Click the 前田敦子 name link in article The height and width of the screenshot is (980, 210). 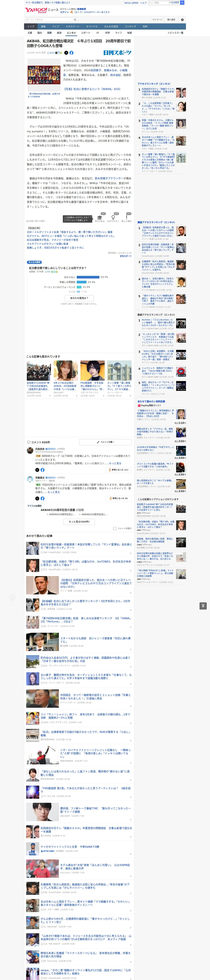tap(96, 70)
